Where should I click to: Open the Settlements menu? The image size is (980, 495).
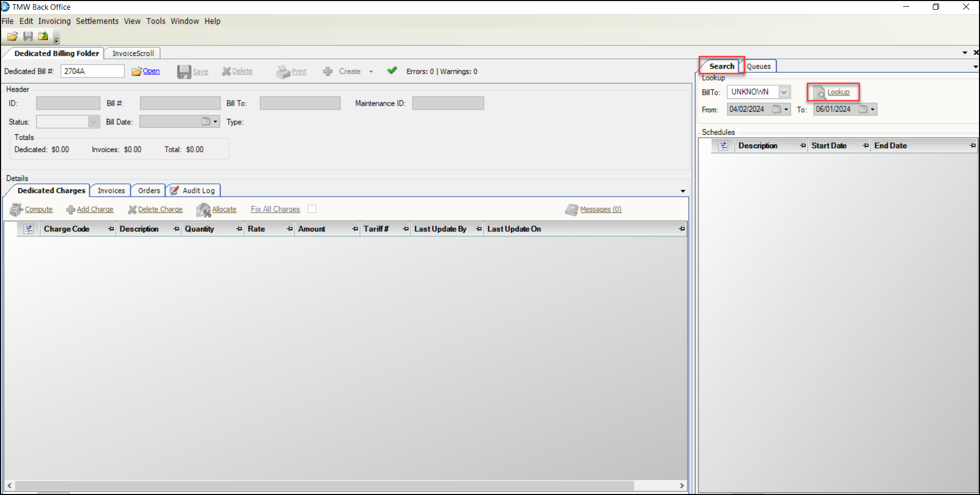[97, 21]
